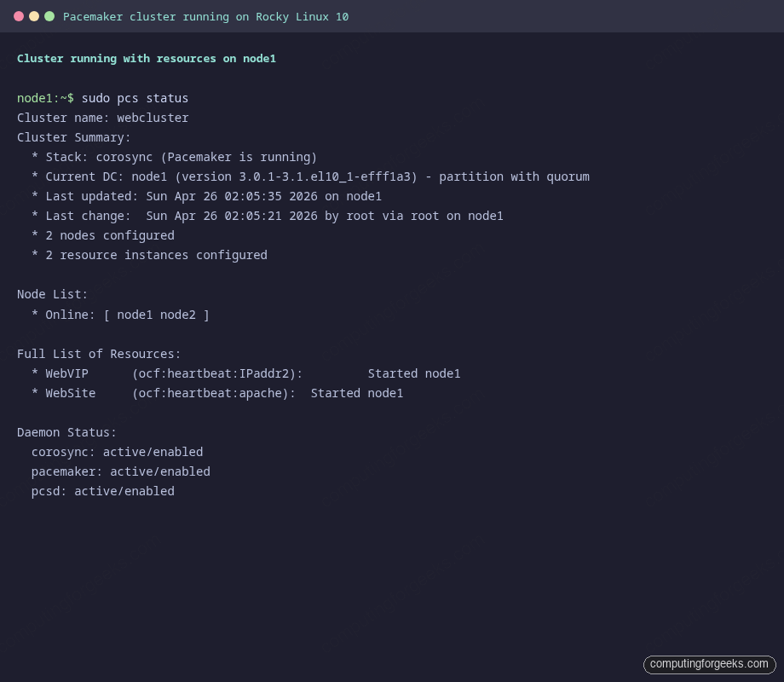Click the Online nodes list entry
The image size is (784, 682).
(119, 315)
